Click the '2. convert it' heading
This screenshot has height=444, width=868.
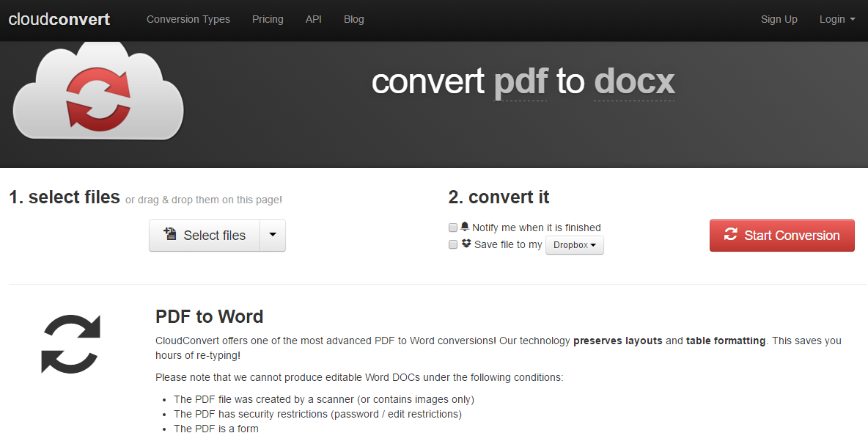(499, 197)
